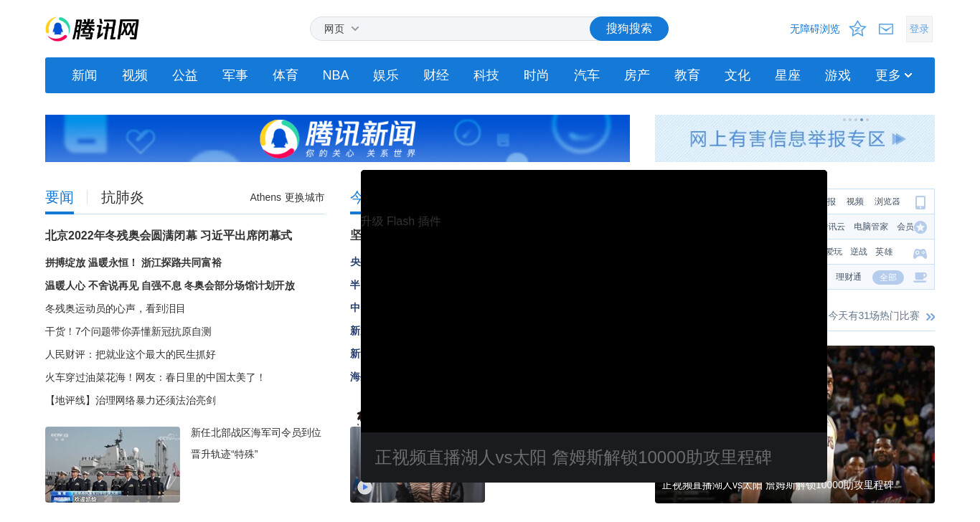Open the 理财通 link

pos(849,277)
